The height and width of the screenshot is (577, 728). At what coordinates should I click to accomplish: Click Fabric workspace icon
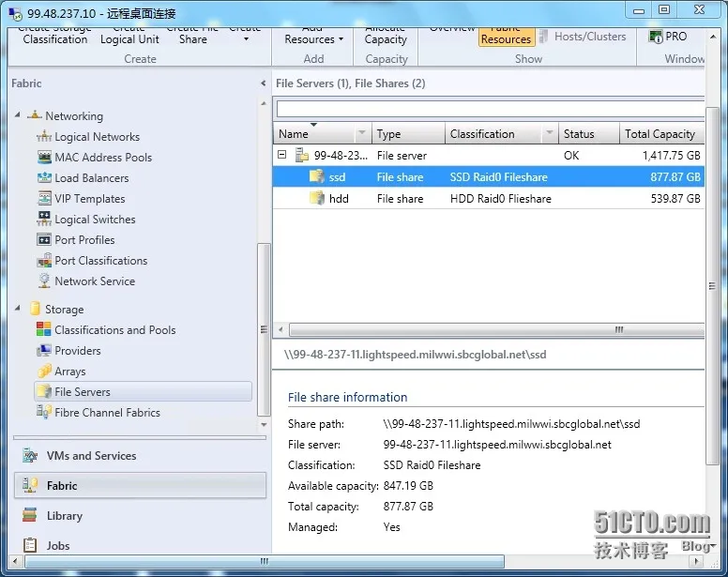(30, 486)
